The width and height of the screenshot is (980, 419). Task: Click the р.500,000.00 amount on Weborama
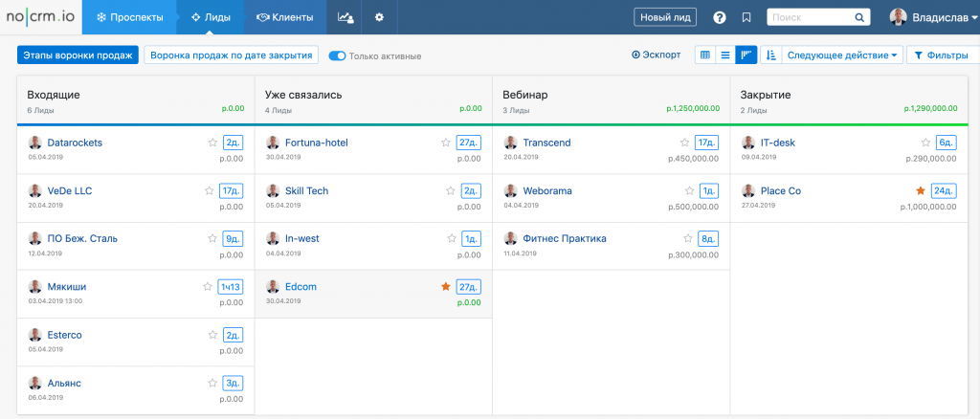click(693, 207)
